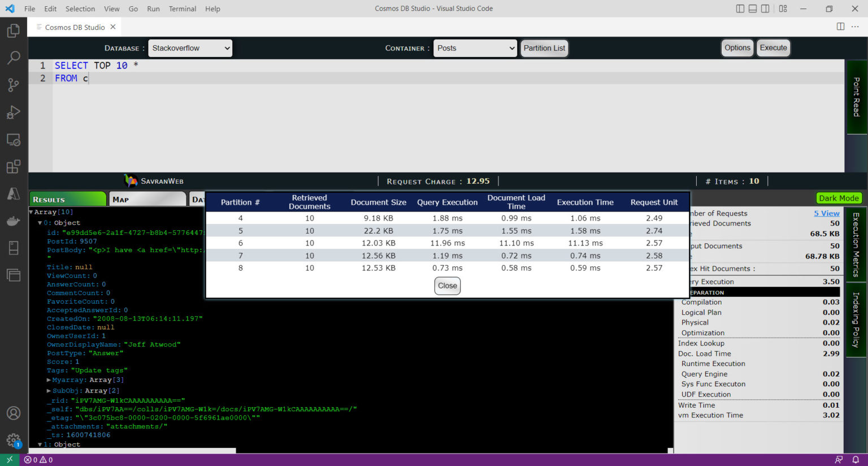Expand the Myarray Array[3] node
This screenshot has width=868, height=466.
coord(49,379)
